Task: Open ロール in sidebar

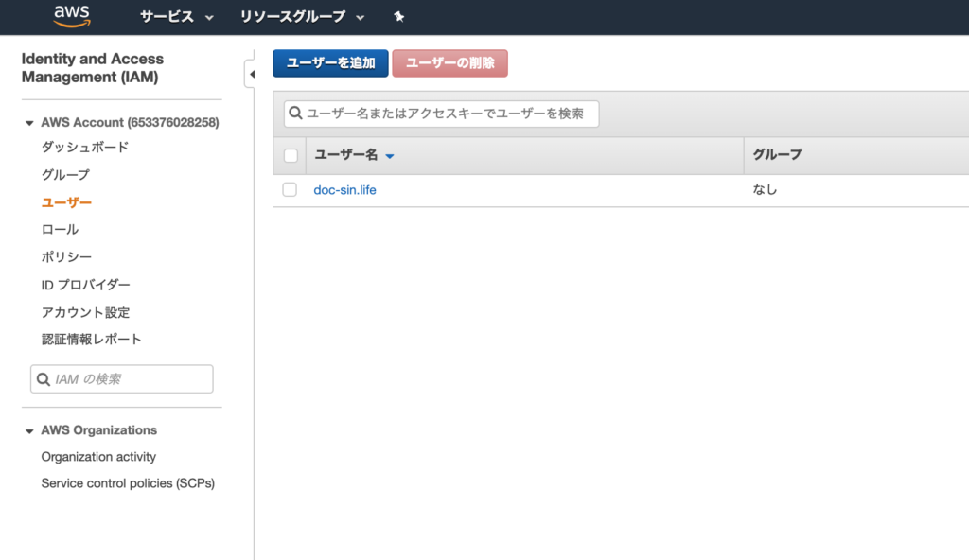Action: tap(60, 229)
